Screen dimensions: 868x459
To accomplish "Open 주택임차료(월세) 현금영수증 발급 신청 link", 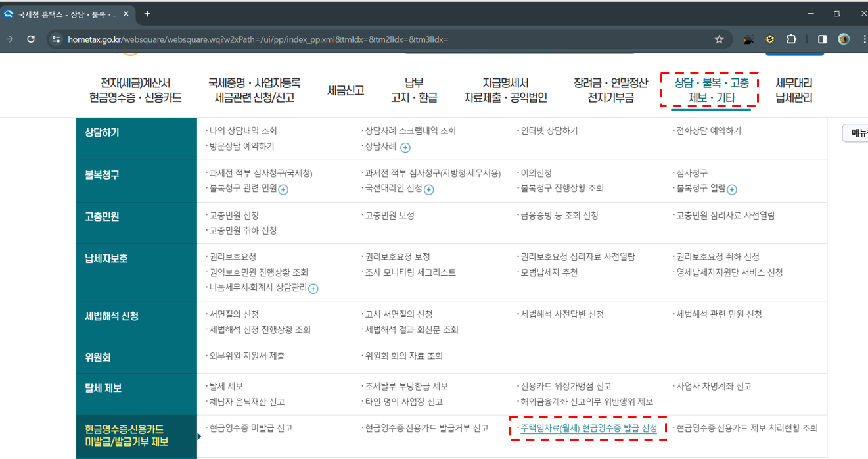I will click(587, 427).
